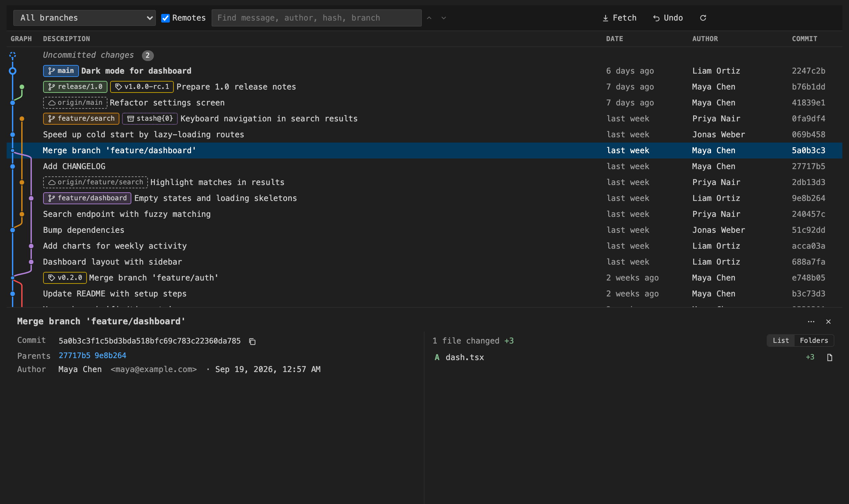Click the v1.0.0-rc.1 tag label
Viewport: 849px width, 504px height.
coord(142,87)
